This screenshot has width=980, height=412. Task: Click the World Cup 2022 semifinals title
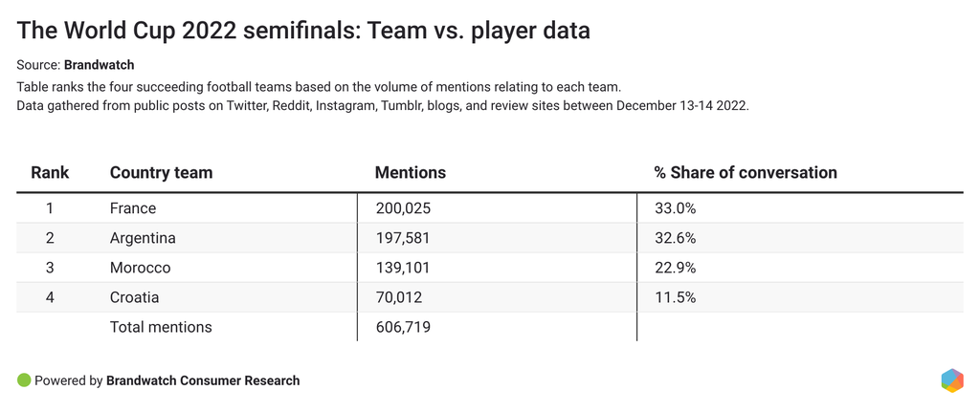pos(303,31)
